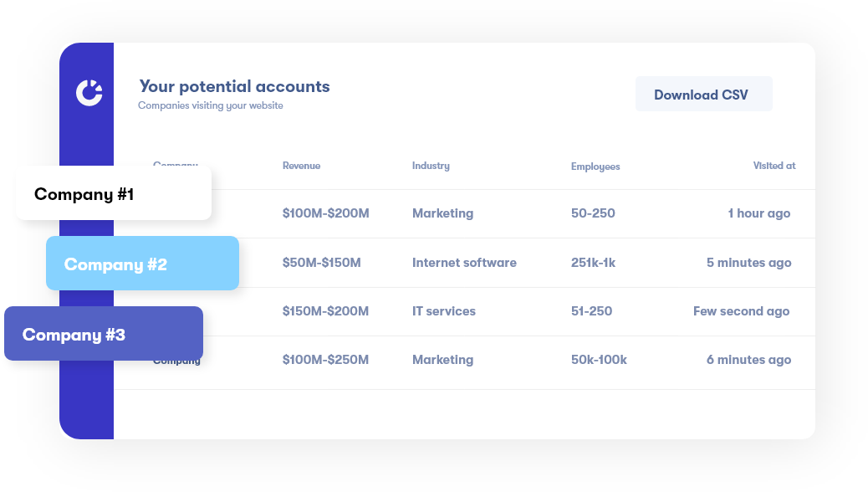This screenshot has height=492, width=868.
Task: Sort the table by the Company column
Action: [x=175, y=166]
